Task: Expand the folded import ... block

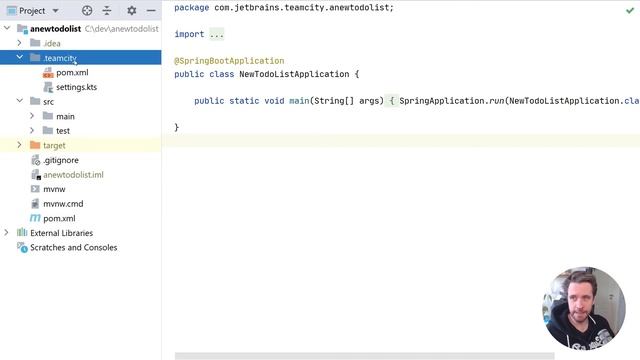Action: tap(217, 34)
